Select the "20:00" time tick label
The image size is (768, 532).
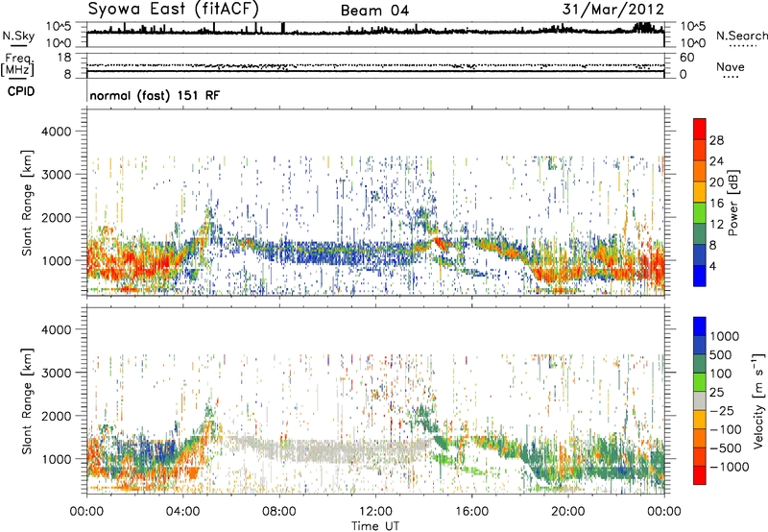click(567, 512)
